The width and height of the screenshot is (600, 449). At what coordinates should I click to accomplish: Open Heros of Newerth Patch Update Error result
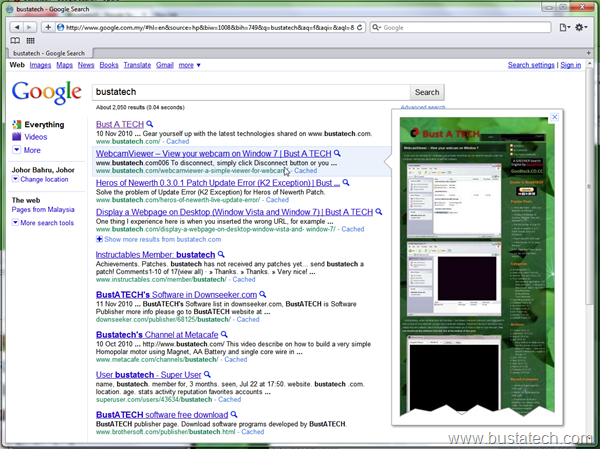coord(218,183)
